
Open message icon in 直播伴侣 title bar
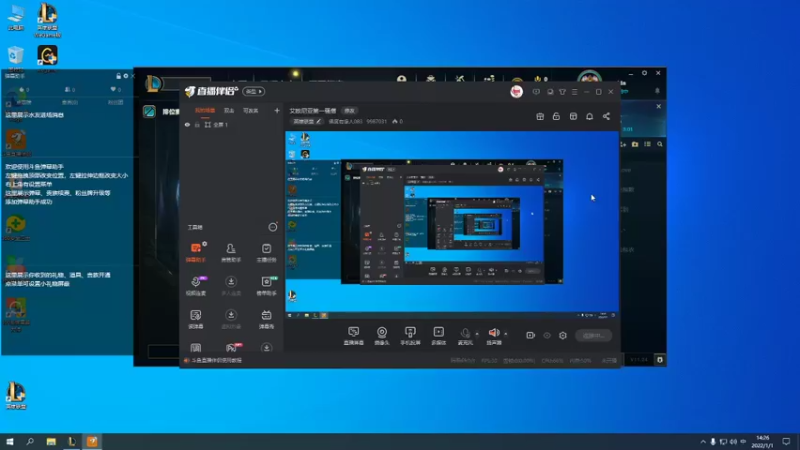536,92
